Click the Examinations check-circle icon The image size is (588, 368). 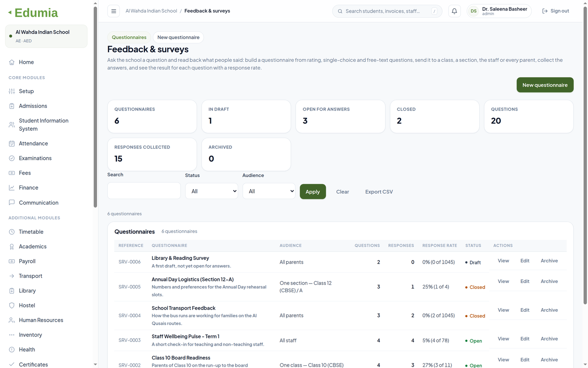[x=12, y=158]
